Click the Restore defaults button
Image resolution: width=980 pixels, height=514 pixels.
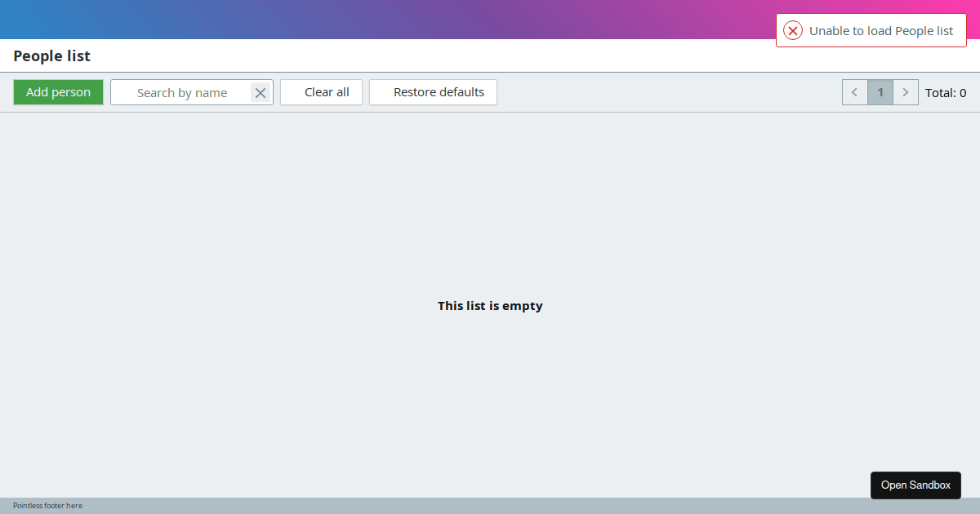coord(433,92)
